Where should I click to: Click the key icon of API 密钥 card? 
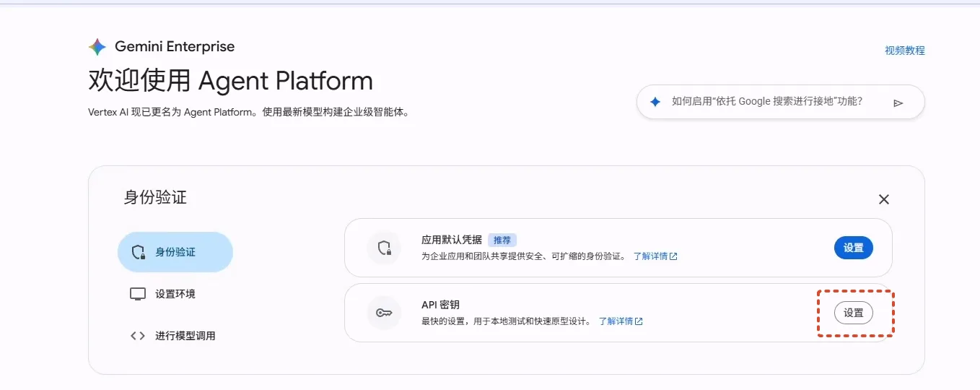point(383,313)
